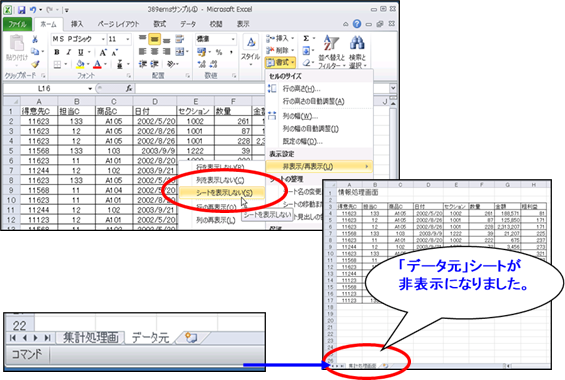The height and width of the screenshot is (380, 565).
Task: Click the Cut scissors icon
Action: point(35,39)
